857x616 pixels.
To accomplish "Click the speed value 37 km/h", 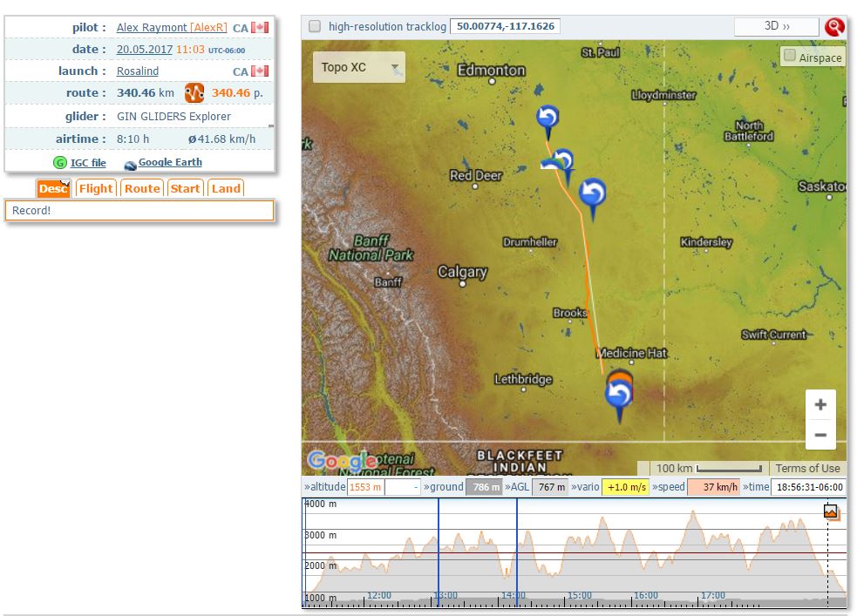I will coord(713,486).
